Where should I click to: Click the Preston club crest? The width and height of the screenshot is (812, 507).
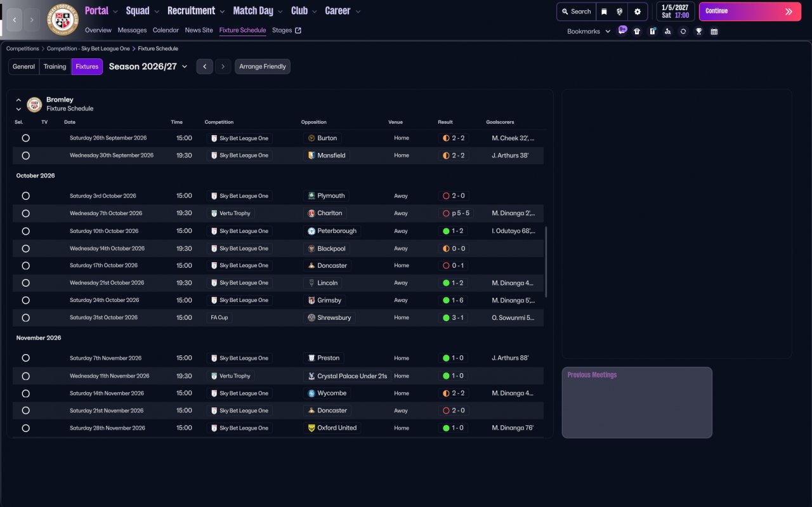point(311,359)
